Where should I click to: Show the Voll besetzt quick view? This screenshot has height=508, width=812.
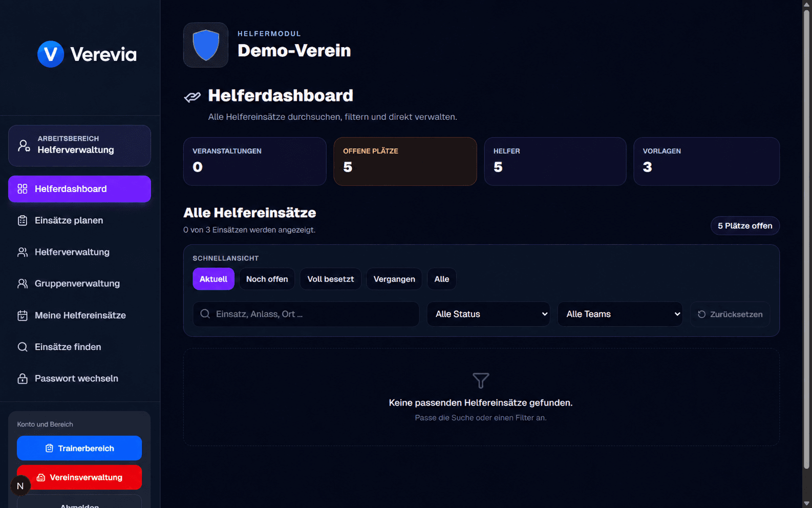pyautogui.click(x=331, y=279)
